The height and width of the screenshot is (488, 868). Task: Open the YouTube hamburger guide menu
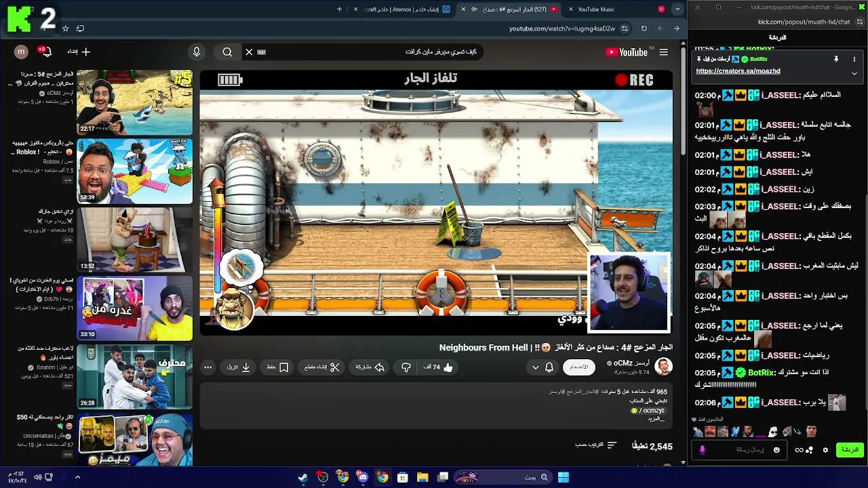pos(663,52)
